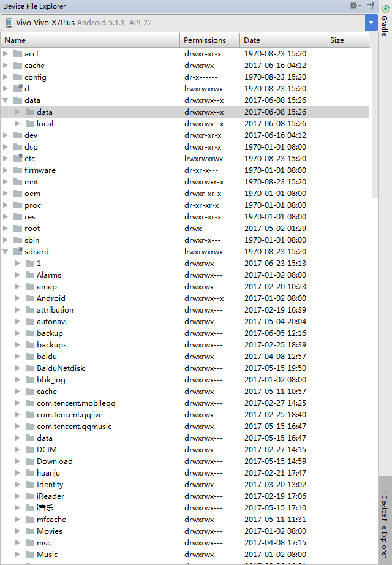
Task: Click the res folder icon
Action: tap(18, 216)
